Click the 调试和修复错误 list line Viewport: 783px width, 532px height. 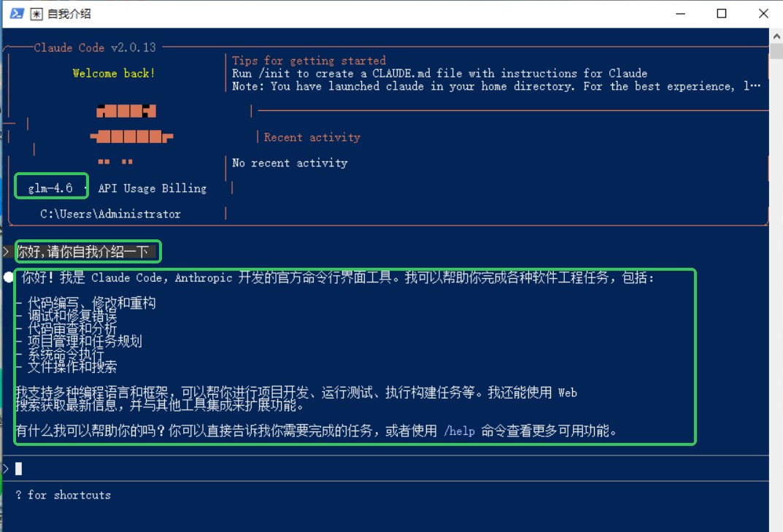click(66, 316)
